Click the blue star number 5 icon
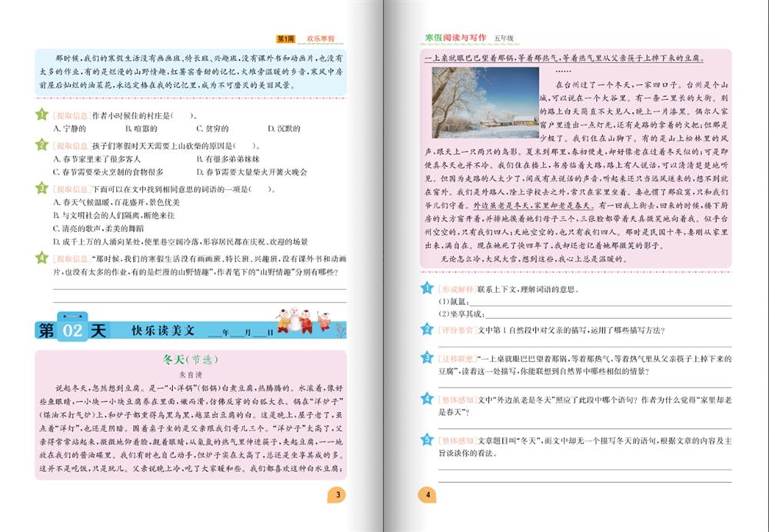 pyautogui.click(x=427, y=440)
